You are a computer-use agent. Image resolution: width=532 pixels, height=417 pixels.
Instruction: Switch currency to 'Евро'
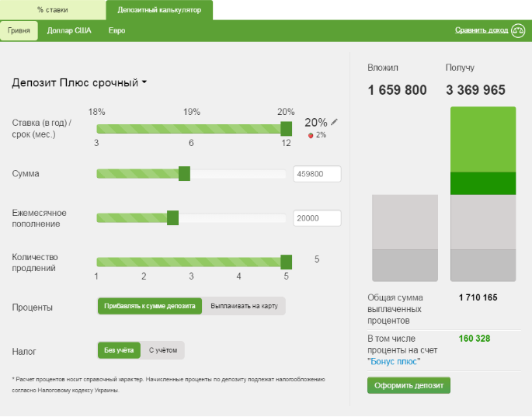pyautogui.click(x=116, y=31)
